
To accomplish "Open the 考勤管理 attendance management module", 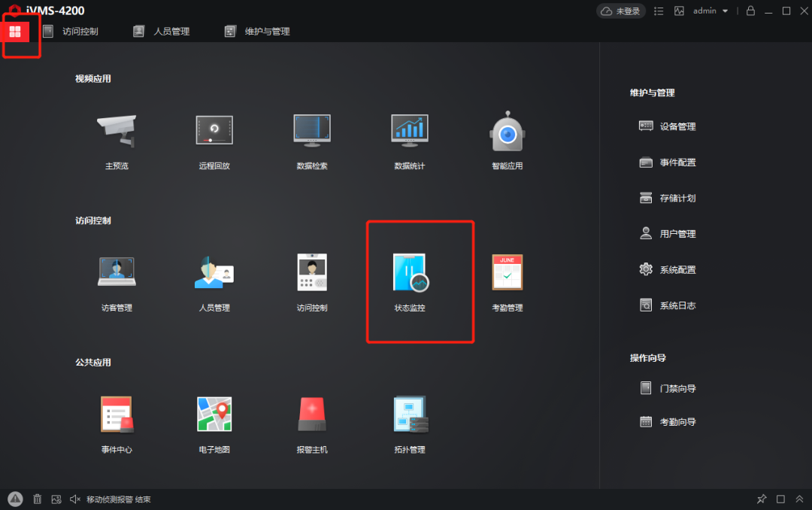I will click(x=507, y=281).
